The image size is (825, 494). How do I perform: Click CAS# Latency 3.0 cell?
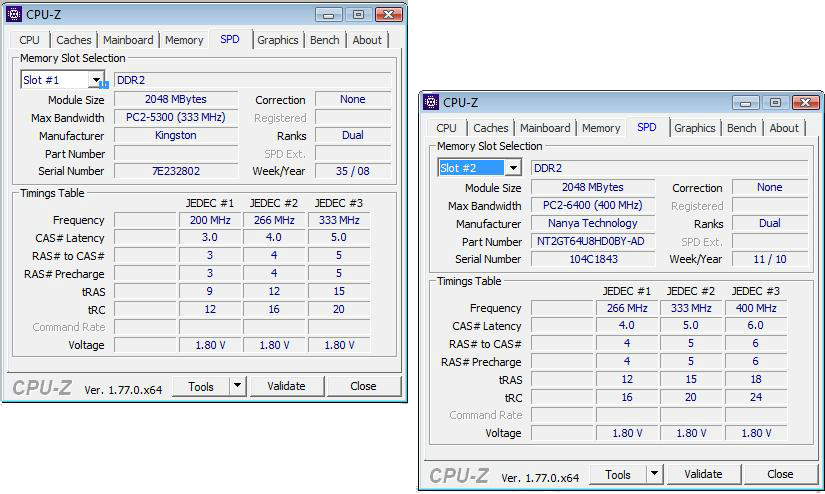(210, 237)
